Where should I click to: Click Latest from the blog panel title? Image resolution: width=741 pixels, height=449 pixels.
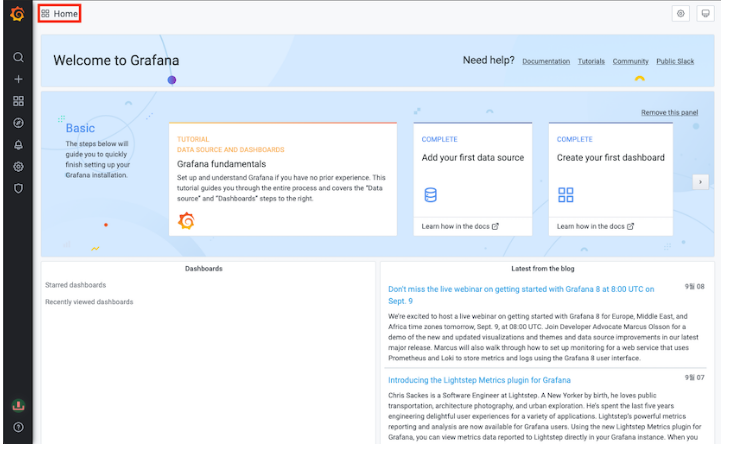coord(543,268)
